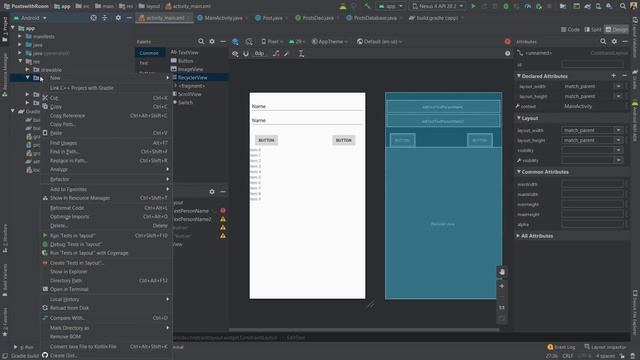Screen dimensions: 640x360
Task: Open Palette settings gear icon
Action: coord(212,41)
